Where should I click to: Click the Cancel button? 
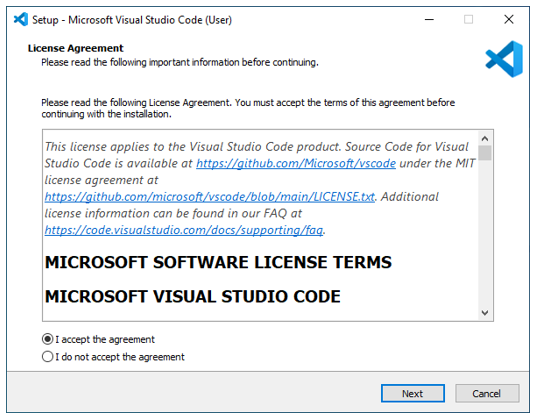coord(487,393)
